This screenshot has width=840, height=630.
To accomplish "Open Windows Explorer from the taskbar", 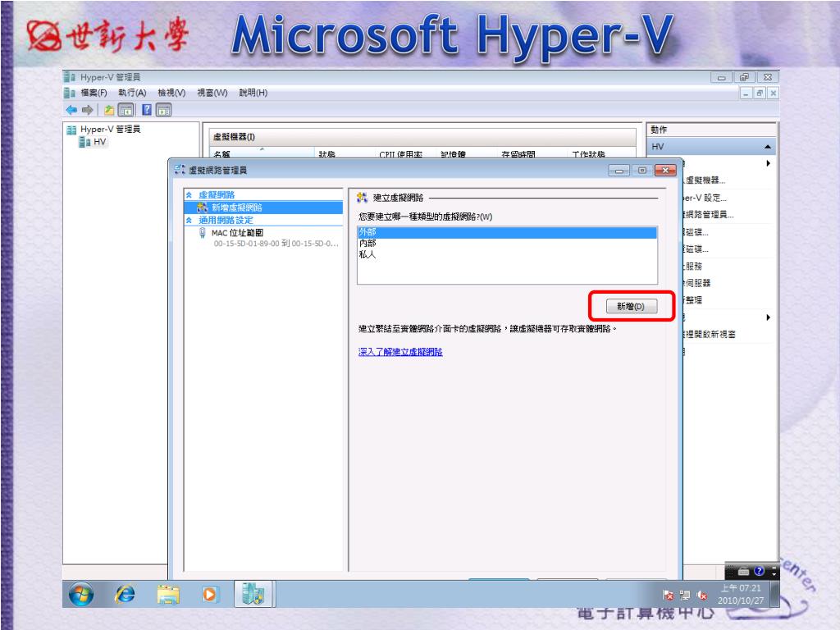I will coord(168,594).
